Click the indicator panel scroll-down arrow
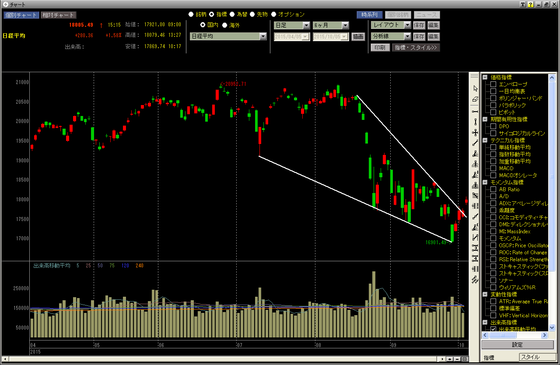 (552, 327)
